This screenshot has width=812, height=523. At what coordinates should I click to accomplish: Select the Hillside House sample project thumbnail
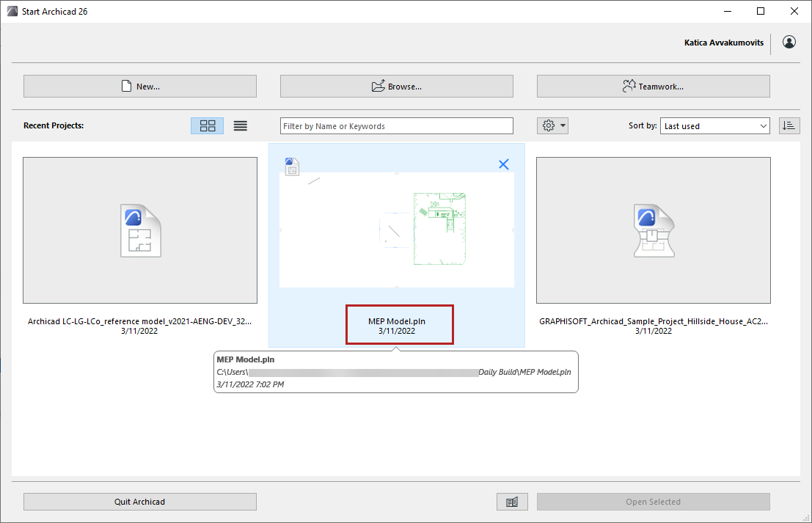point(654,230)
